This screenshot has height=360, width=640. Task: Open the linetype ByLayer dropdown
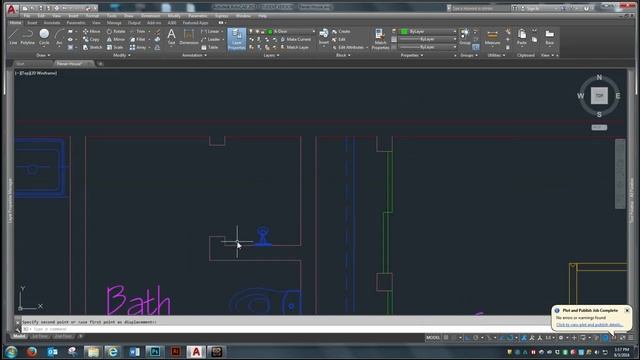click(x=428, y=47)
